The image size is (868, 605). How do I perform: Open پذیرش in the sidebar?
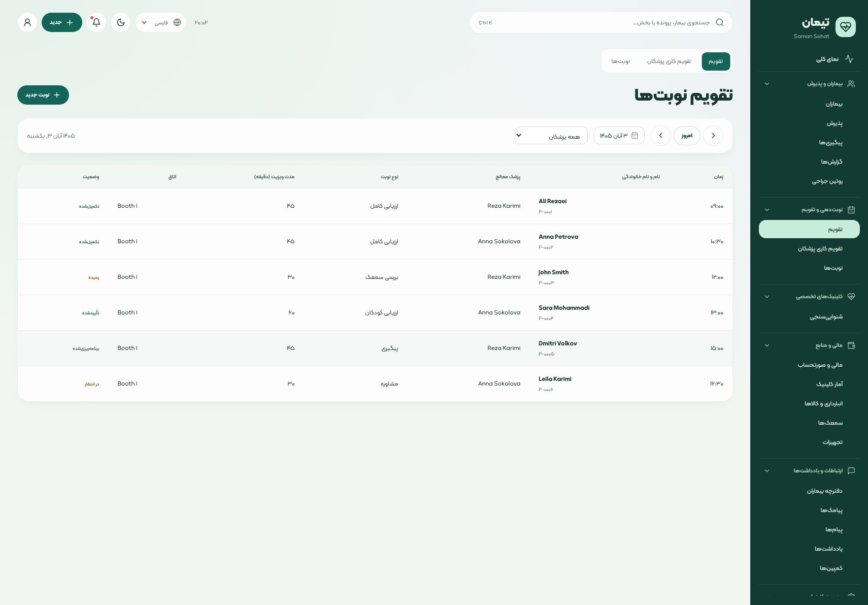click(809, 123)
